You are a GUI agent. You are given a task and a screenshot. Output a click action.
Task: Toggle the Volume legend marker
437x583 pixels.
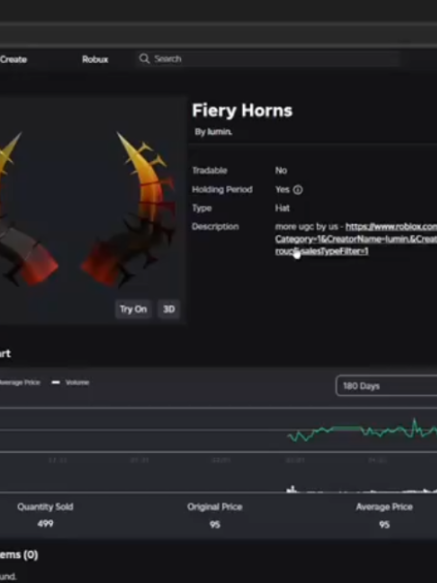[x=56, y=383]
